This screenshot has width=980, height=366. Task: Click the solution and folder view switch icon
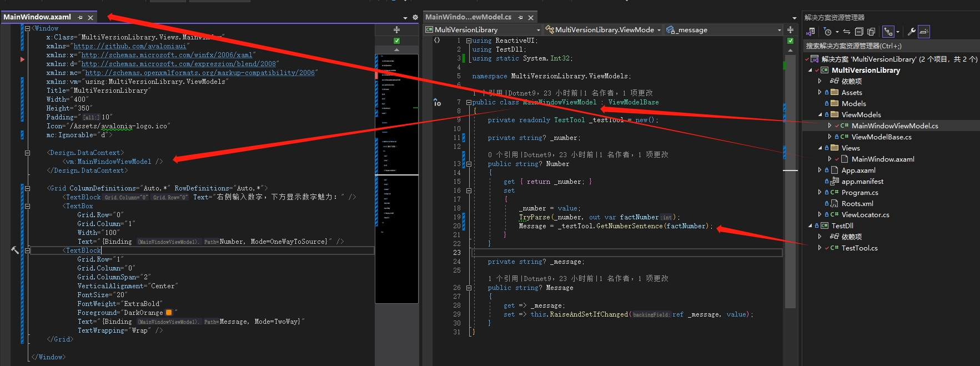coord(811,32)
